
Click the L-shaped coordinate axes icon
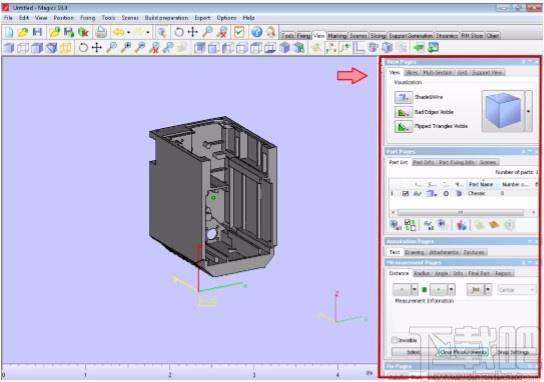click(359, 48)
